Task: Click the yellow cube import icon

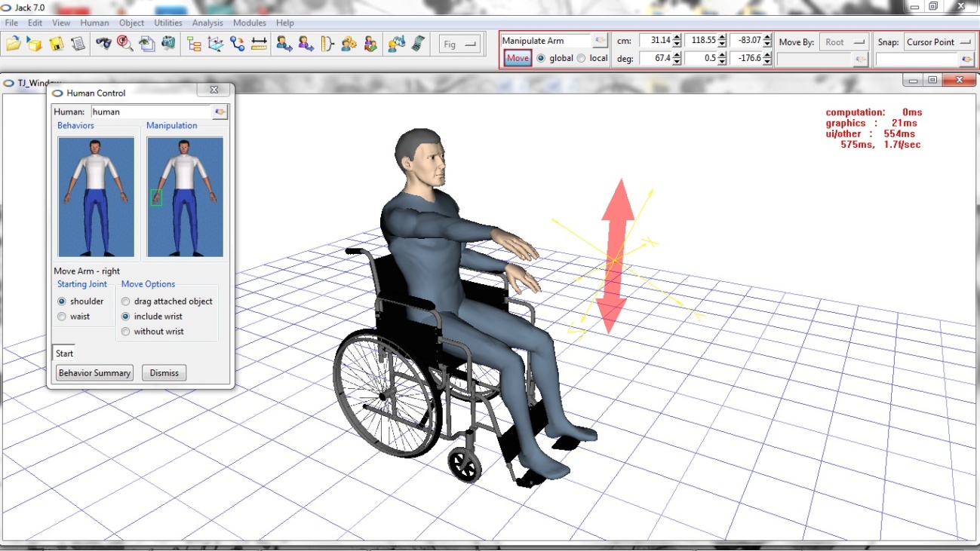Action: click(x=35, y=44)
